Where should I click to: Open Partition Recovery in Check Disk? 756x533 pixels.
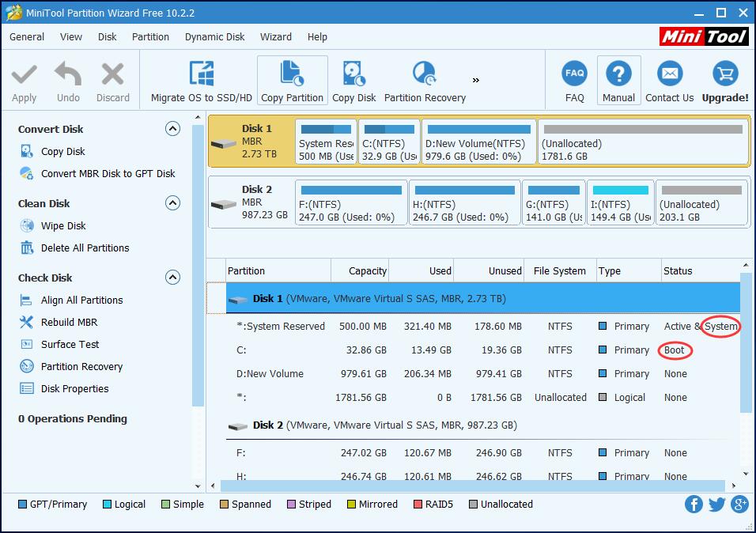tap(81, 367)
